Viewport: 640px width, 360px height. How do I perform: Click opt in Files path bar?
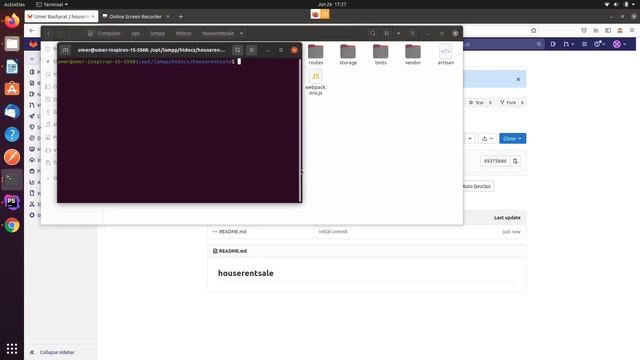tap(136, 33)
